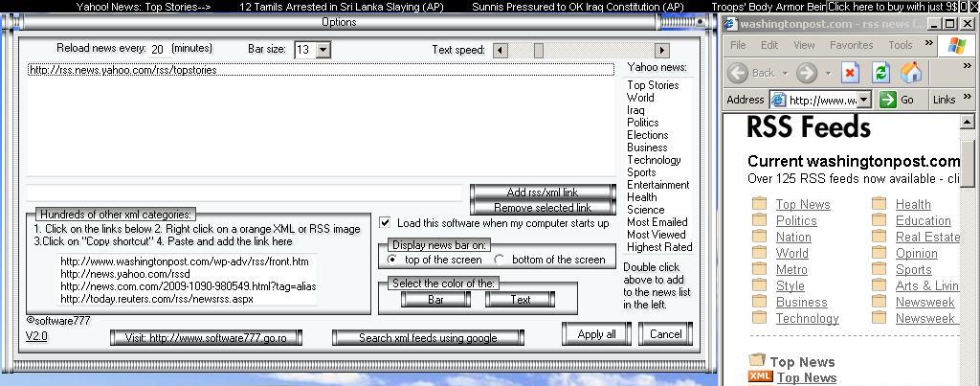Click the folder icon next to Metro
The width and height of the screenshot is (980, 386).
tap(759, 269)
